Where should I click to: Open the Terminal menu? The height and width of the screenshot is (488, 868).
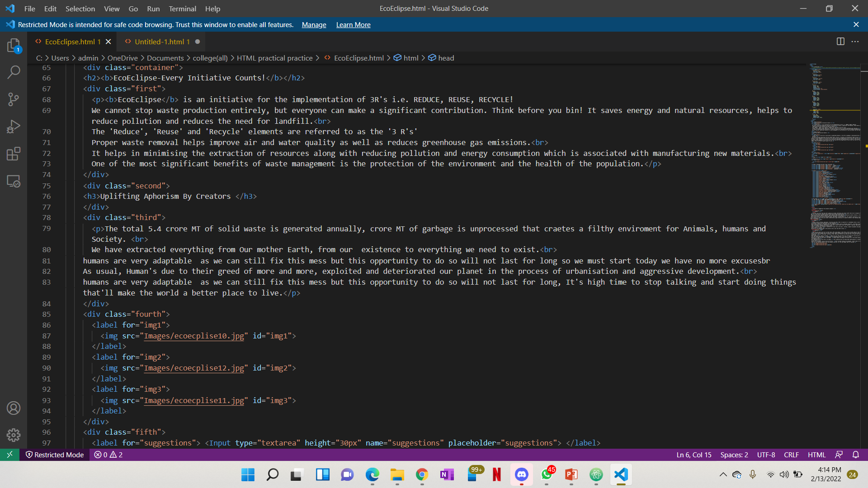[x=182, y=9]
